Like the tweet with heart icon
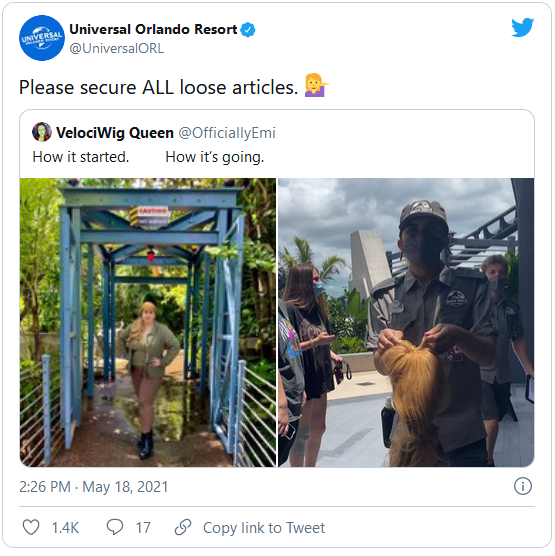The height and width of the screenshot is (556, 555). pos(31,527)
